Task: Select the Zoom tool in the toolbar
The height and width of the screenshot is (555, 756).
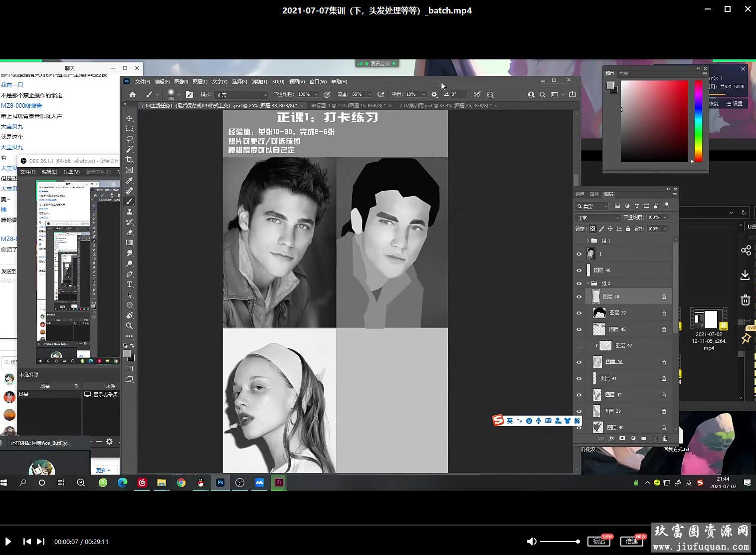Action: point(130,326)
